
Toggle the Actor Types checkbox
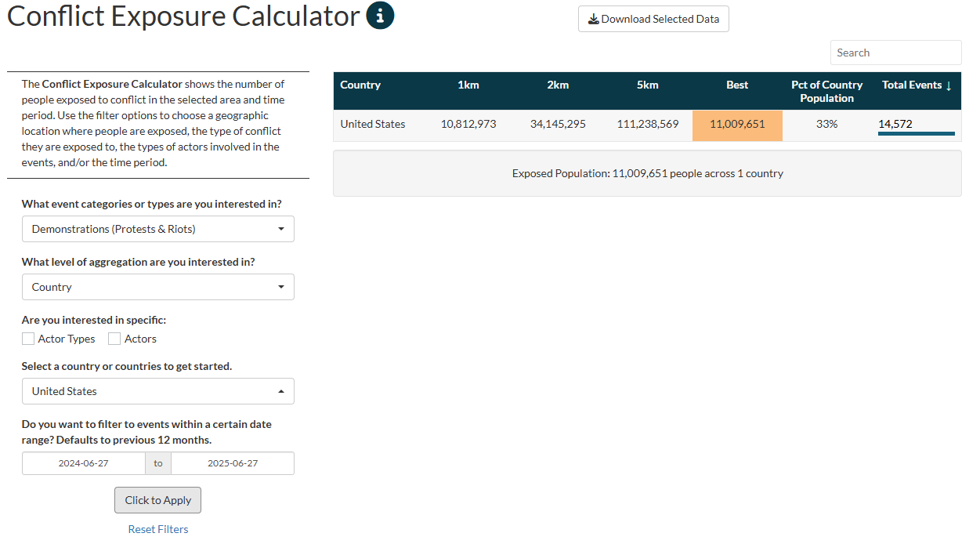pos(28,339)
